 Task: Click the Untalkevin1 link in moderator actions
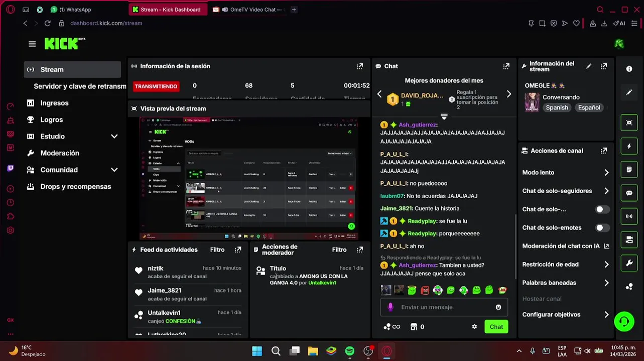[x=322, y=283]
